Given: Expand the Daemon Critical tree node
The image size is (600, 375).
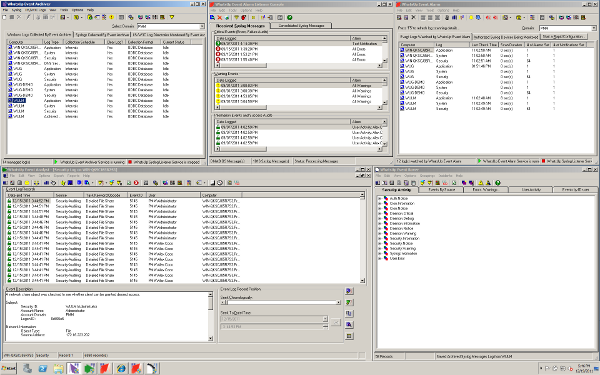Looking at the screenshot, I should pyautogui.click(x=380, y=214).
